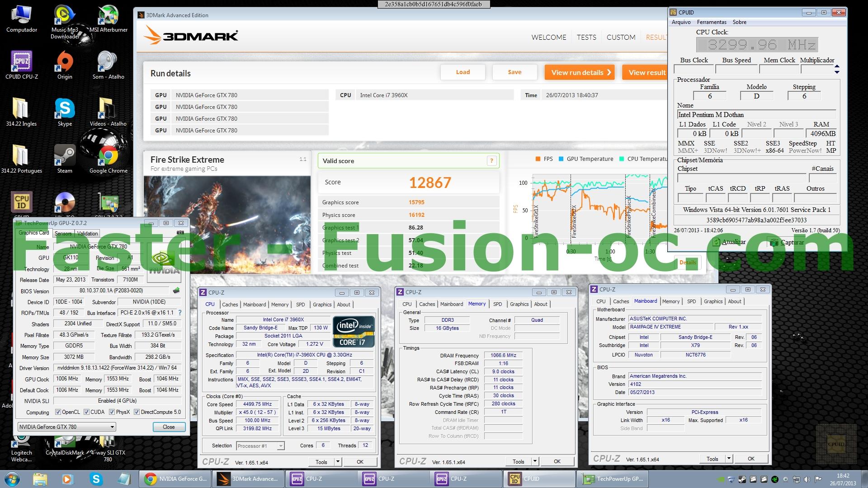Expand the Processor #1 selection dropdown
868x488 pixels.
(280, 446)
